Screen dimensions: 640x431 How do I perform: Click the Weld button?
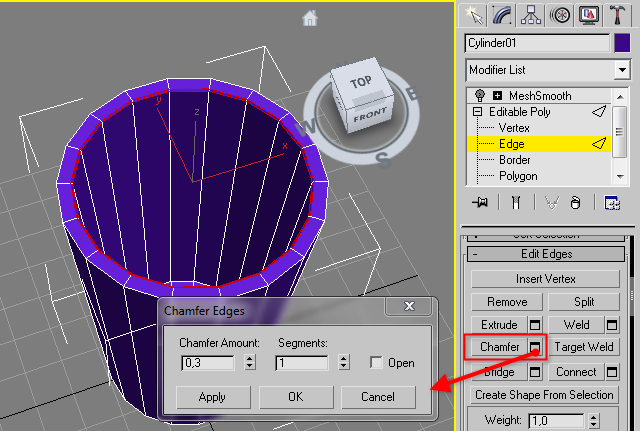click(576, 325)
